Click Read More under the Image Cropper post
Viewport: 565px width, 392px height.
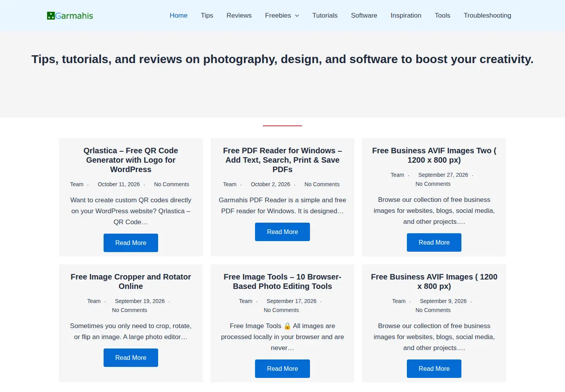point(131,358)
